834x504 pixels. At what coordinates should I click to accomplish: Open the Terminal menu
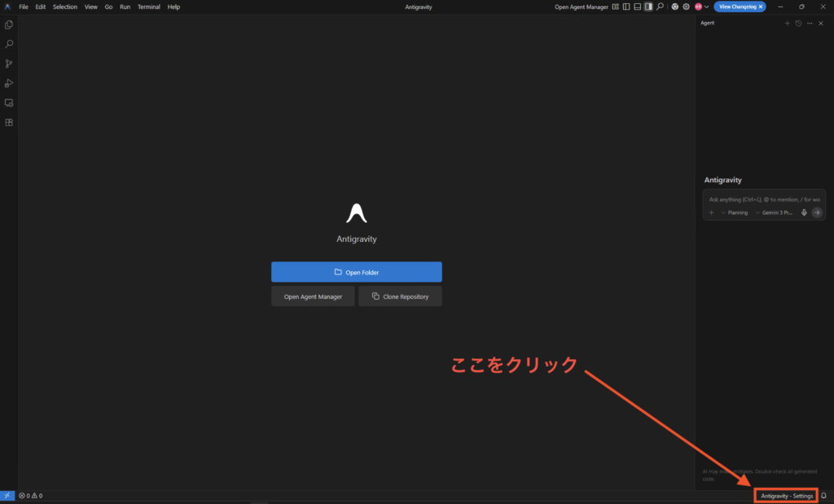tap(148, 7)
